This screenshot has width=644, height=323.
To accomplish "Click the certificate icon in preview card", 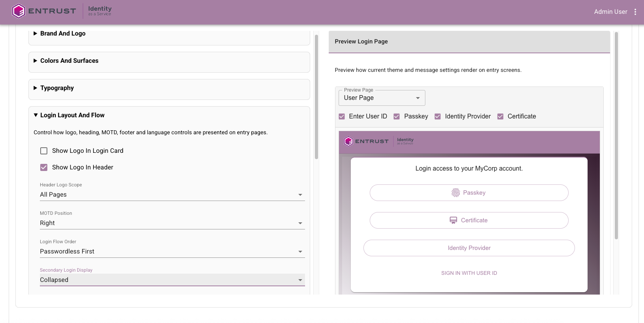I will (453, 220).
